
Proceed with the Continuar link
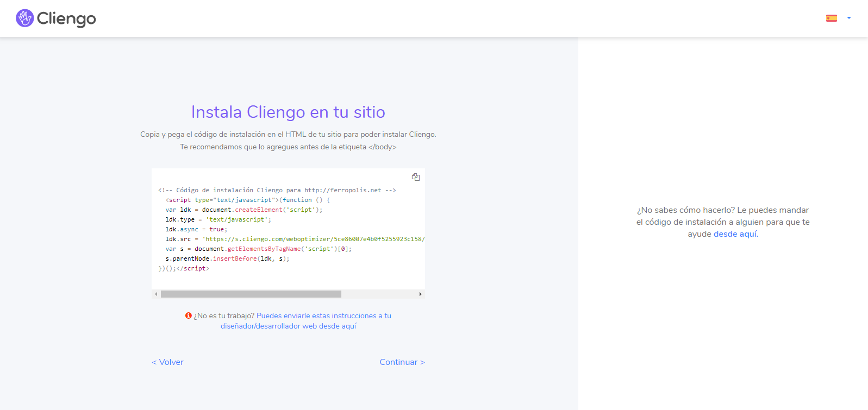click(x=402, y=362)
